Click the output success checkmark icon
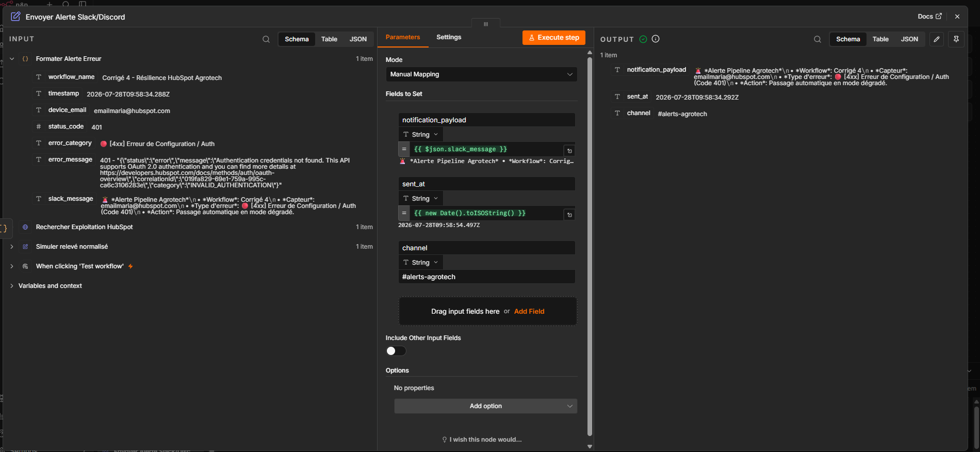 [x=643, y=39]
